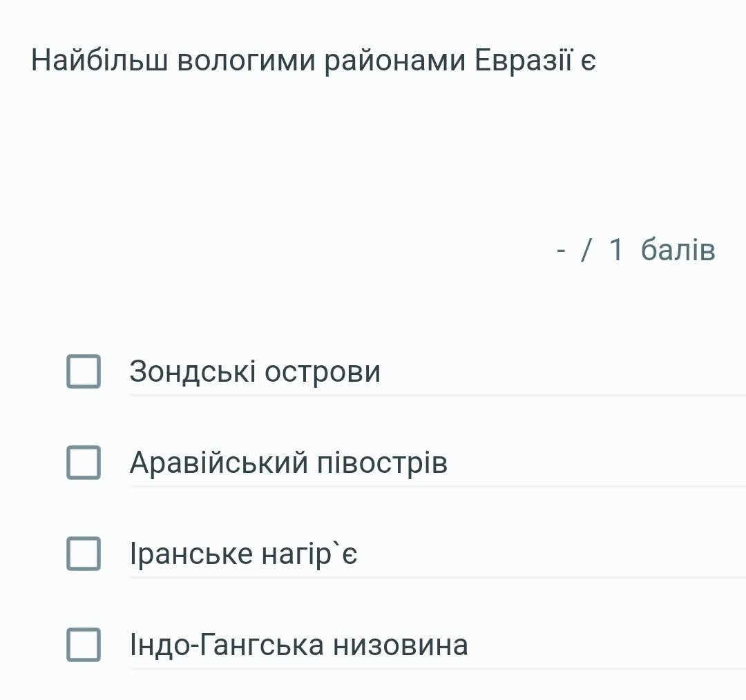This screenshot has height=700, width=746.
Task: Click the Зондські острови answer label
Action: 255,371
